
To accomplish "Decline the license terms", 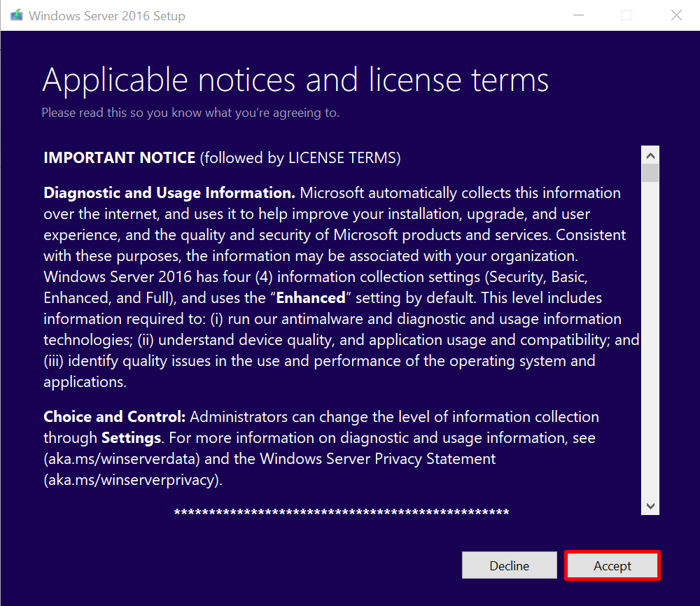I will 510,565.
